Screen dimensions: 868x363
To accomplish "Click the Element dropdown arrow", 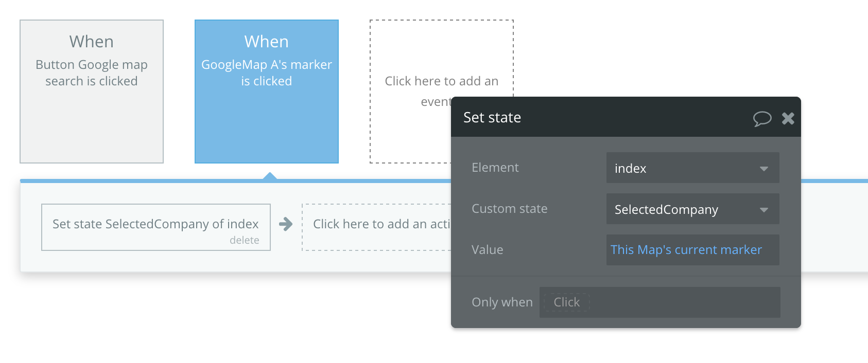I will click(764, 169).
